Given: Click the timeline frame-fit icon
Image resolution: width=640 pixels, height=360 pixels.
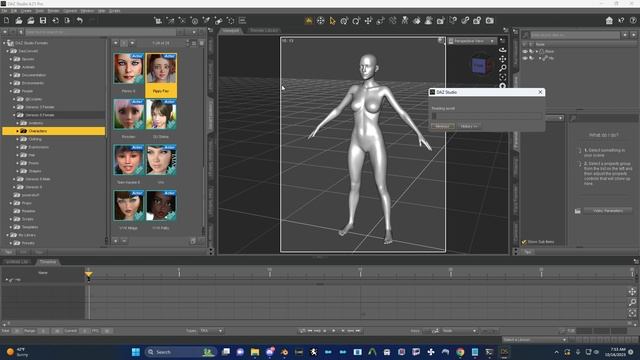Looking at the screenshot, I should coord(632,313).
